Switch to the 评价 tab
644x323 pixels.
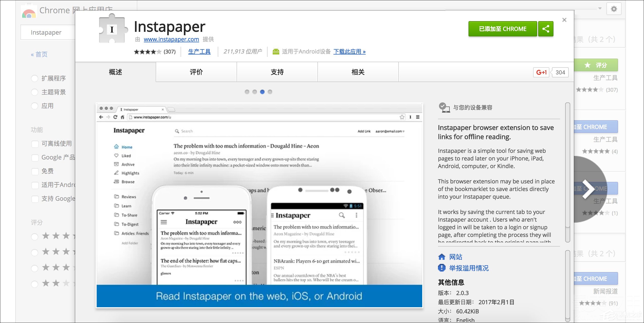(x=196, y=72)
